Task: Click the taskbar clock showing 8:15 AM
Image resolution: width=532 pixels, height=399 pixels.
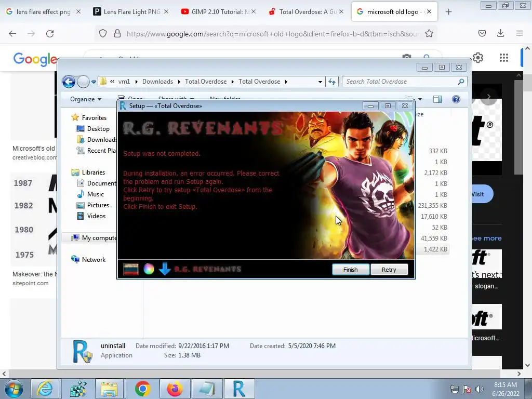Action: click(x=506, y=389)
